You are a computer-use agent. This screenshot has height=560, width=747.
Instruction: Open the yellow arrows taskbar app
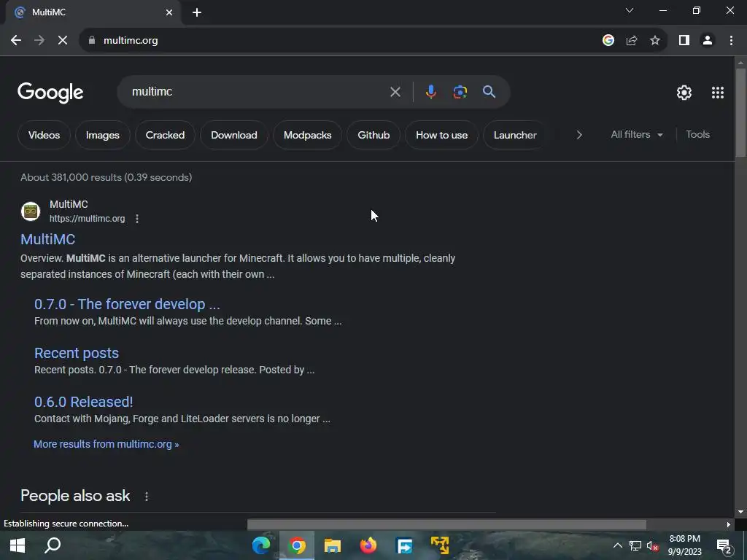pyautogui.click(x=440, y=545)
